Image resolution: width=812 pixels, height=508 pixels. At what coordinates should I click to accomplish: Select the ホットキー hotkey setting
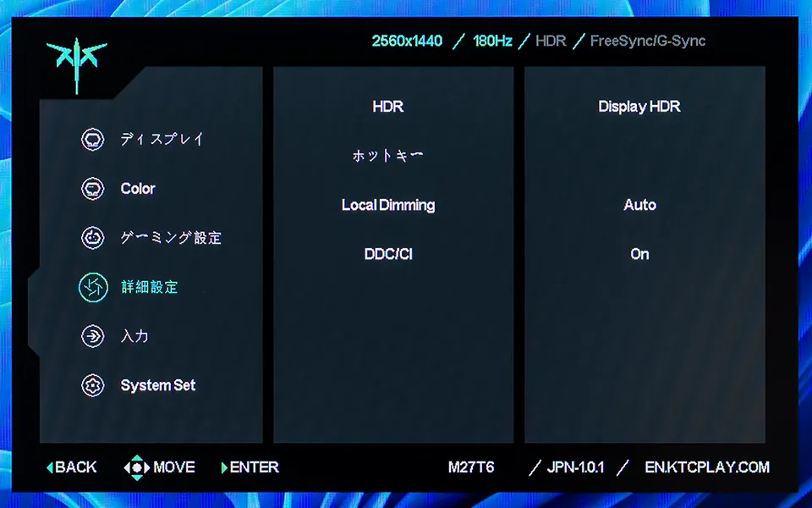coord(388,156)
